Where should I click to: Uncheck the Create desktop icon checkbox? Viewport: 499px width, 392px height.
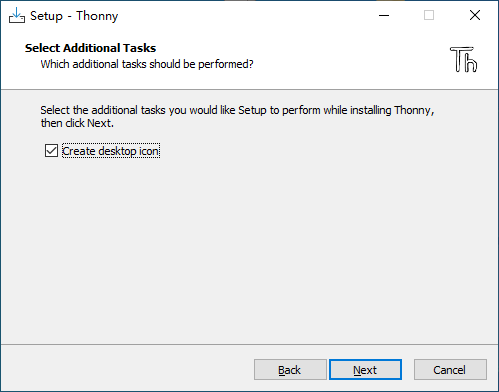coord(51,151)
